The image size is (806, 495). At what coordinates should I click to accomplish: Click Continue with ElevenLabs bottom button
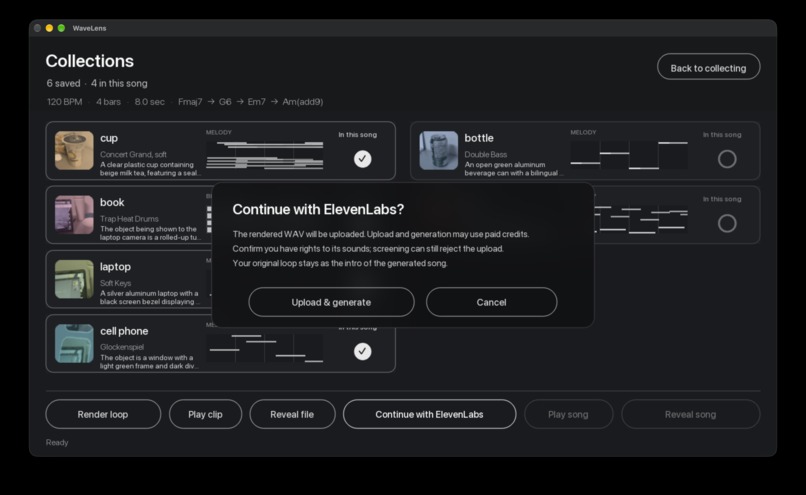point(429,414)
